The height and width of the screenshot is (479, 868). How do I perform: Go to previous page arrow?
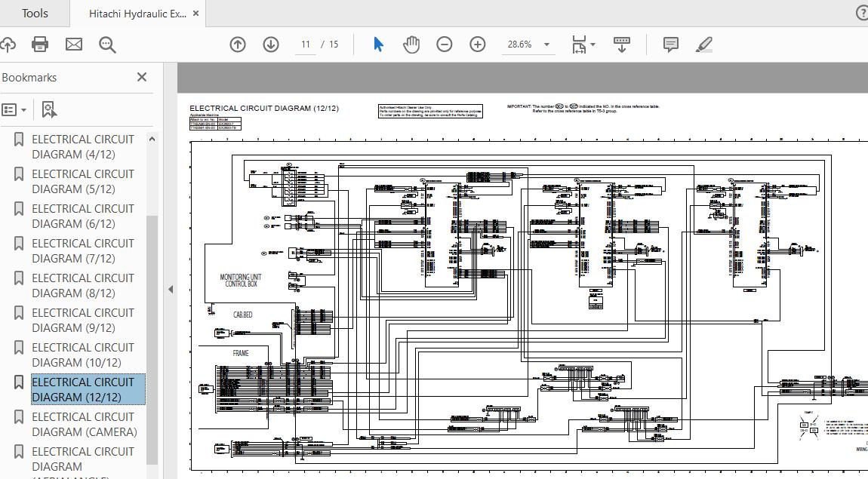pos(238,45)
